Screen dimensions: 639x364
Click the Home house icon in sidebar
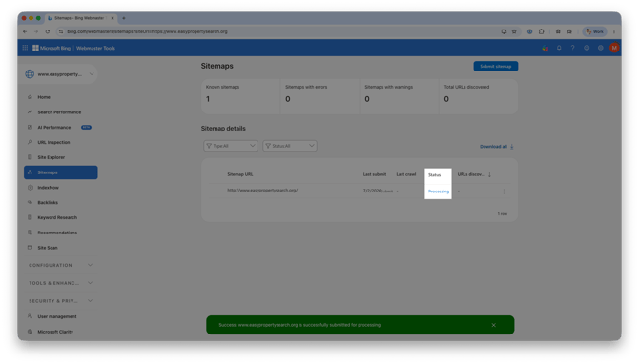click(30, 97)
